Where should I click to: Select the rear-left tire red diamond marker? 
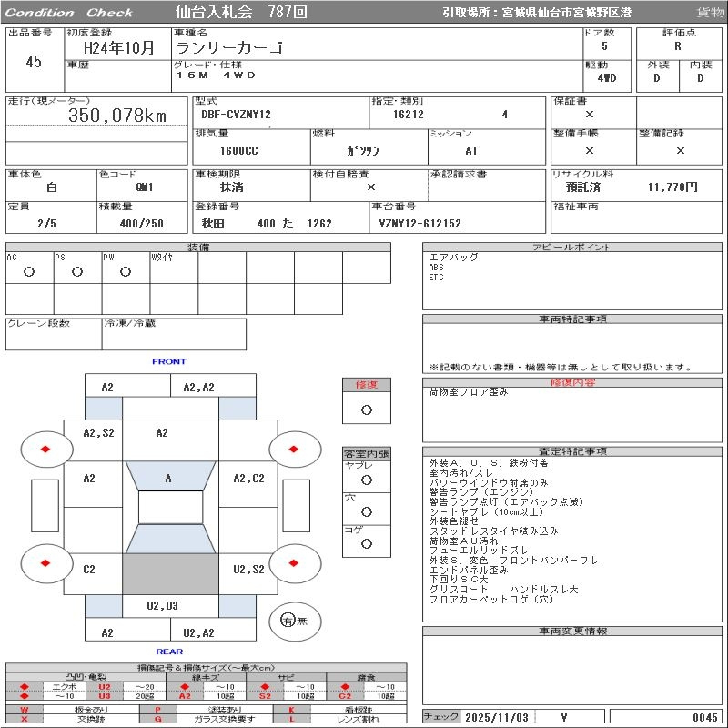[x=45, y=564]
